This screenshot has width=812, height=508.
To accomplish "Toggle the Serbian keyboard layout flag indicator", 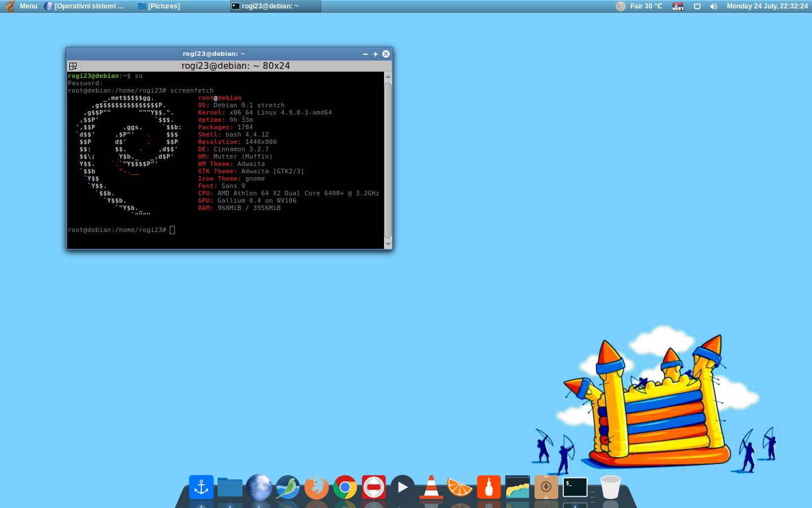I will point(678,6).
